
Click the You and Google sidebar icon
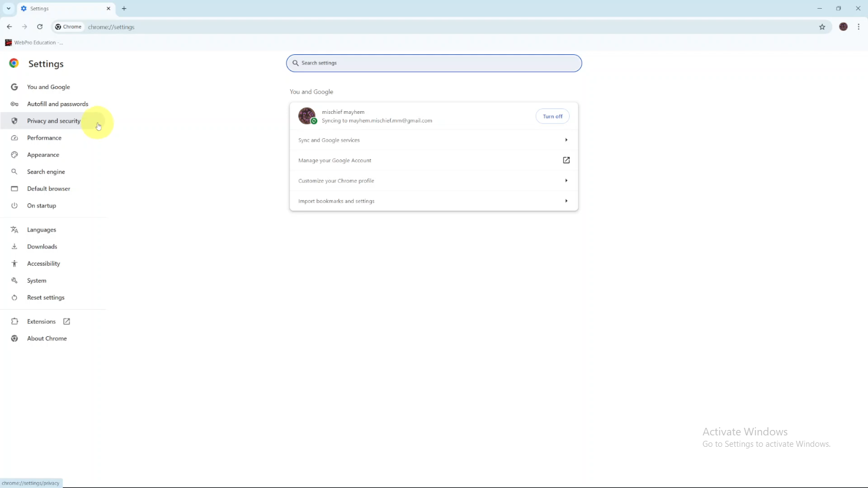click(15, 87)
